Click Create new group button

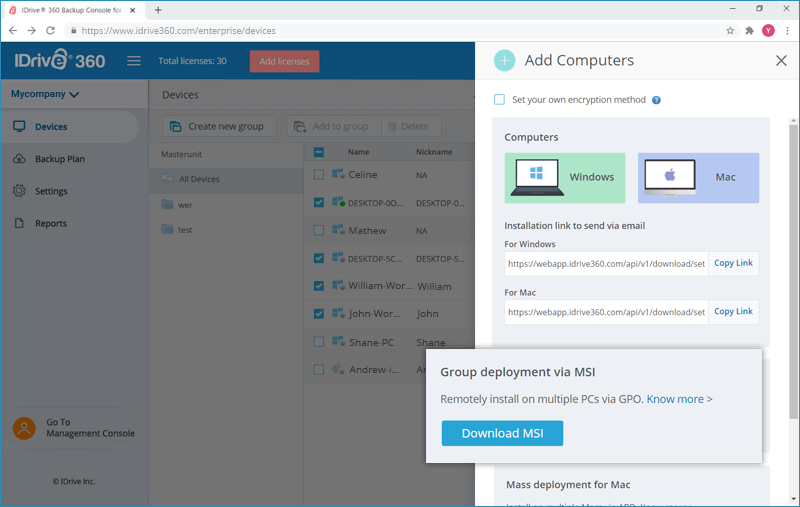[x=219, y=126]
